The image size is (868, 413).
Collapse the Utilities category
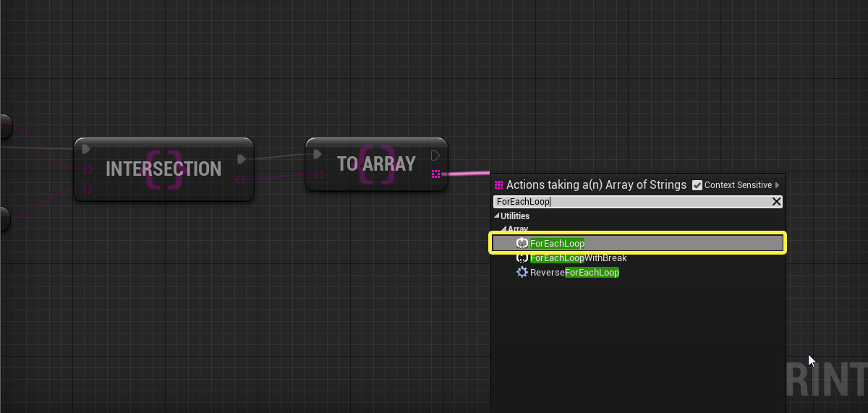[x=497, y=216]
